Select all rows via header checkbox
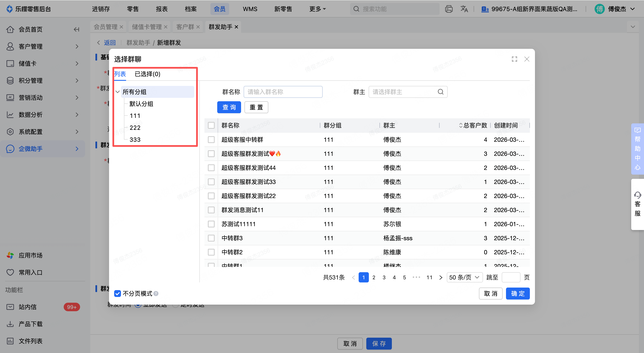The height and width of the screenshot is (353, 644). tap(211, 125)
